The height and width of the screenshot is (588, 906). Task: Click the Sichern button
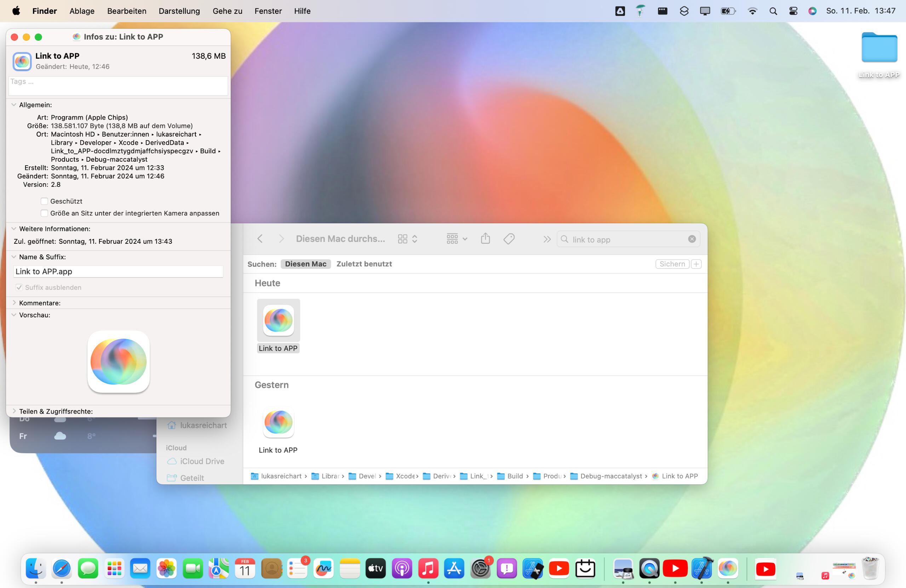coord(672,264)
